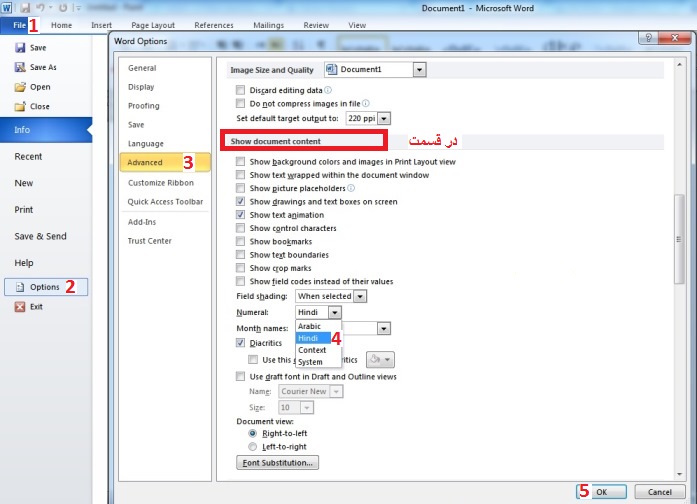Click the options pane vertical scrollbar thumb
Screen dimensions: 697x504
(x=679, y=239)
